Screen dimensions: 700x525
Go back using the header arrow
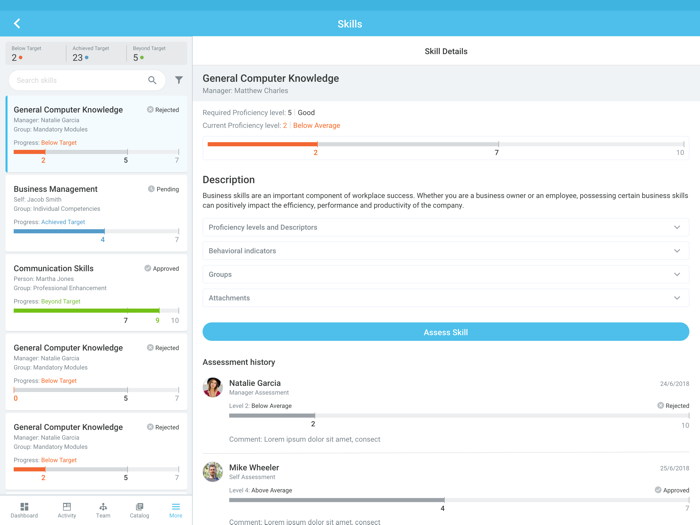(17, 24)
